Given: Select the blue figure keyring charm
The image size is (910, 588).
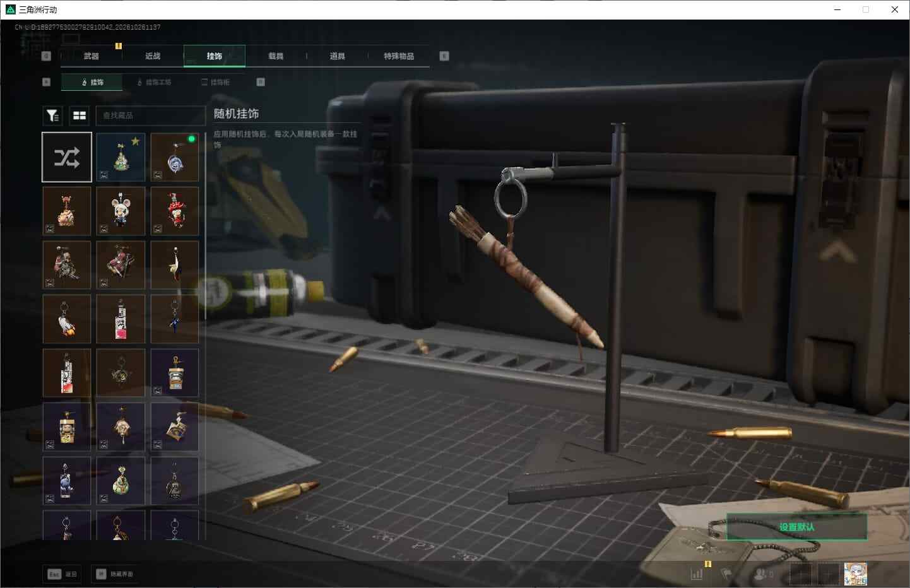Looking at the screenshot, I should [x=175, y=319].
